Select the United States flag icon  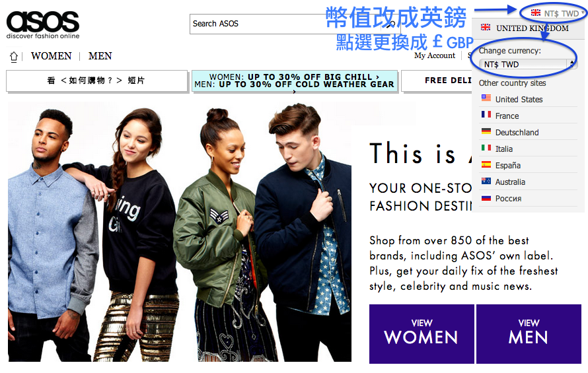(486, 98)
